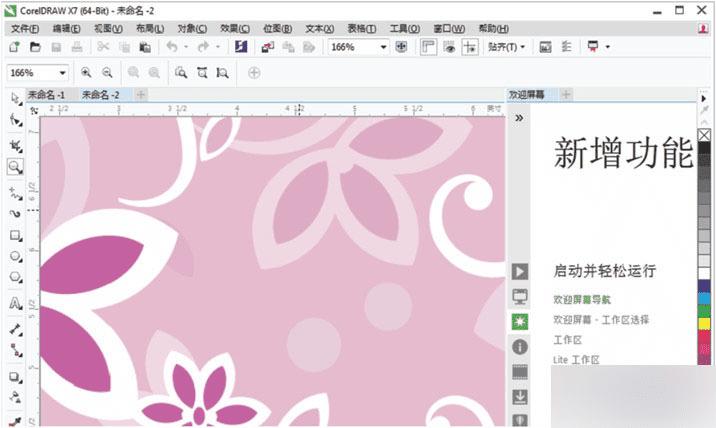Open the green What's New star icon

pyautogui.click(x=519, y=321)
